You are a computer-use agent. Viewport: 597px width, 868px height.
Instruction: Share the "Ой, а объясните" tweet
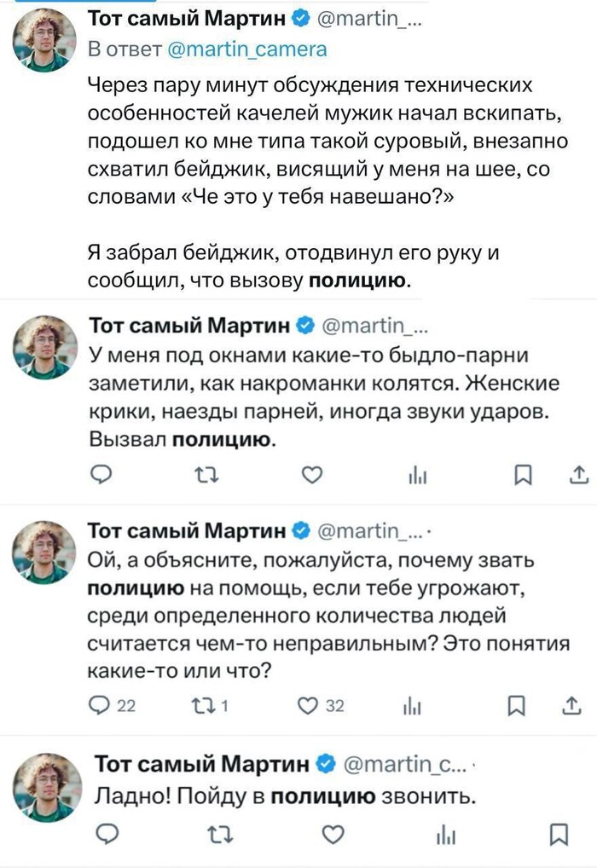(x=570, y=705)
